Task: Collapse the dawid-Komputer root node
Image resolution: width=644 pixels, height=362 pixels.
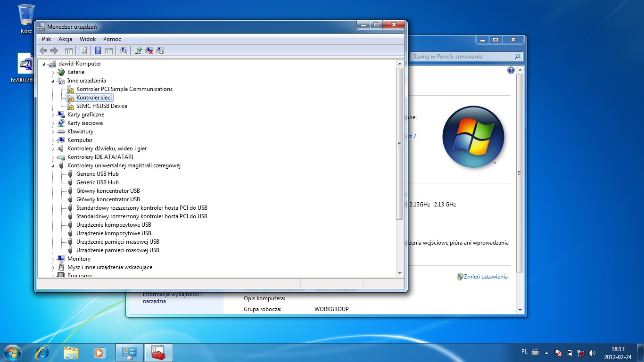Action: 44,64
